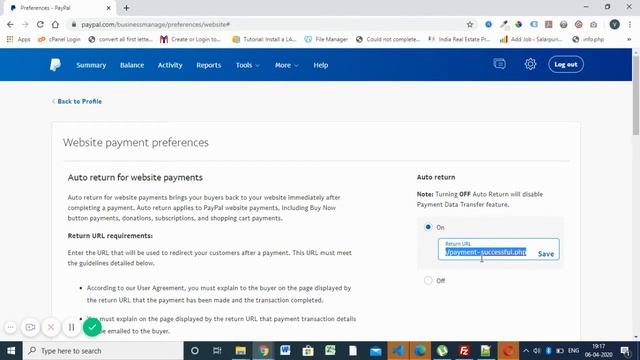The image size is (640, 360).
Task: Open the settings gear icon
Action: (530, 64)
